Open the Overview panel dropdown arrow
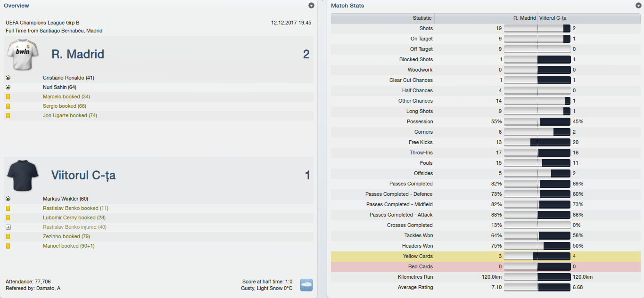 point(311,6)
